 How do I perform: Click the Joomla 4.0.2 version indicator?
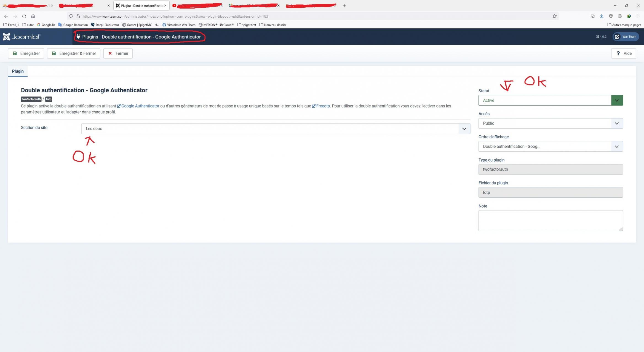[x=601, y=37]
